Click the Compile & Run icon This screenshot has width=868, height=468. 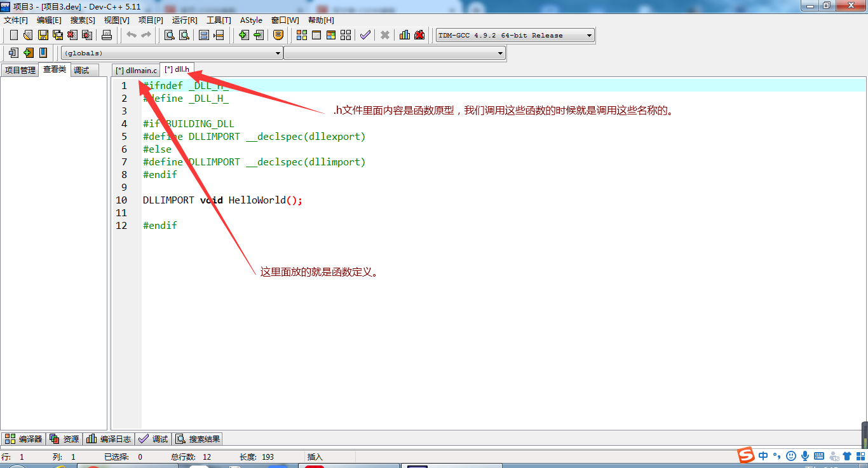point(331,35)
